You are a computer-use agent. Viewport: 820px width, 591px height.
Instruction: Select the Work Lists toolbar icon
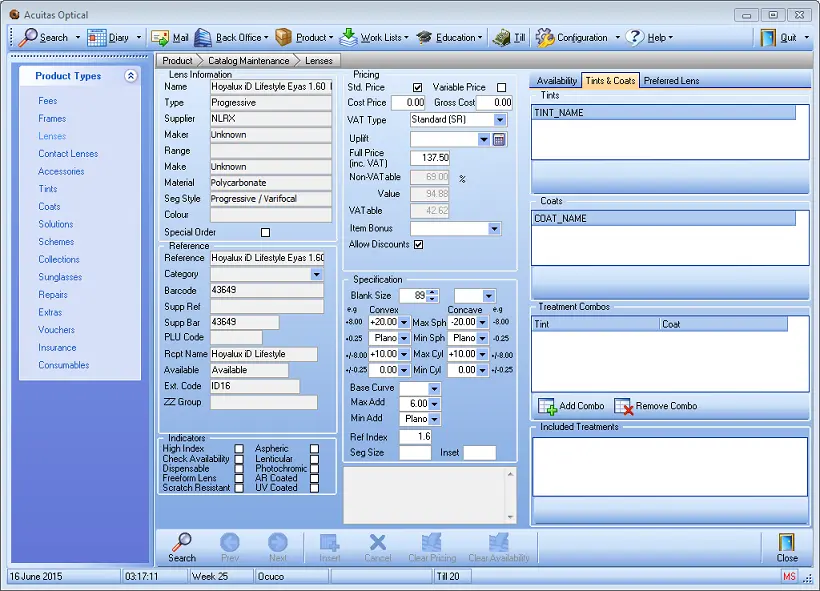[350, 37]
